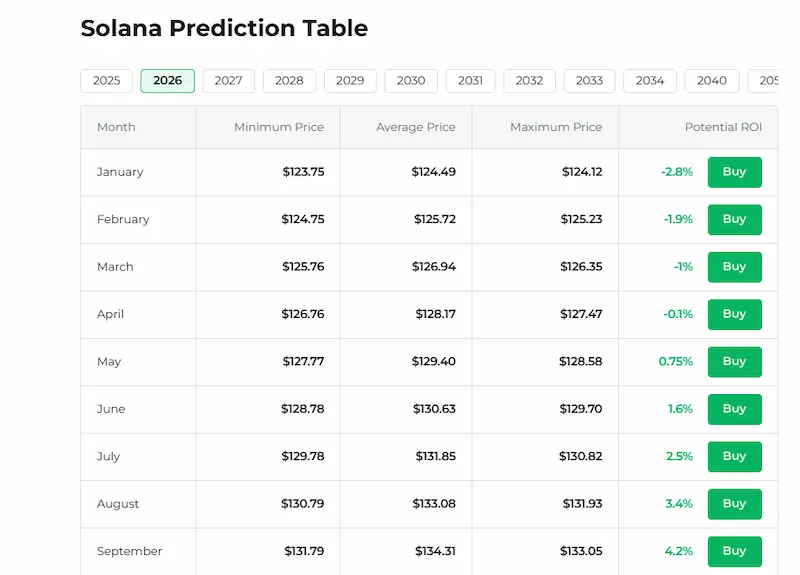Screen dimensions: 800x575
Task: Click Buy for September
Action: (x=734, y=551)
